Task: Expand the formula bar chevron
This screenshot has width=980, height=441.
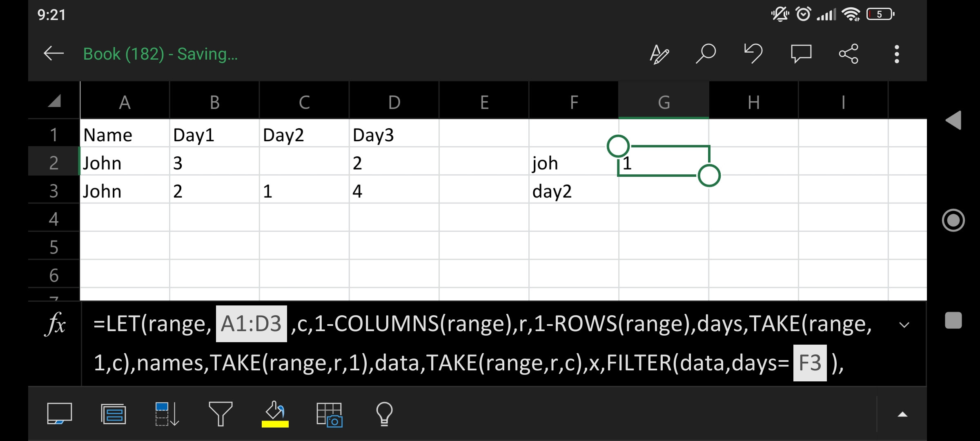Action: (904, 325)
